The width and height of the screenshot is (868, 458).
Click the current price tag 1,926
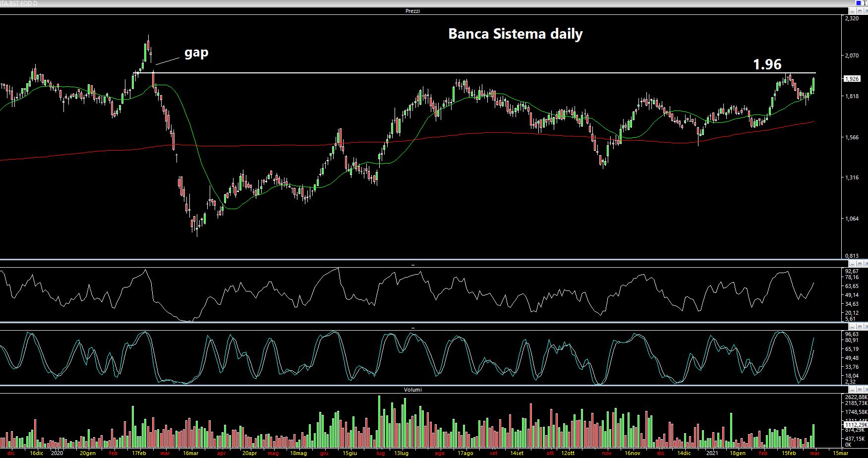(x=852, y=78)
